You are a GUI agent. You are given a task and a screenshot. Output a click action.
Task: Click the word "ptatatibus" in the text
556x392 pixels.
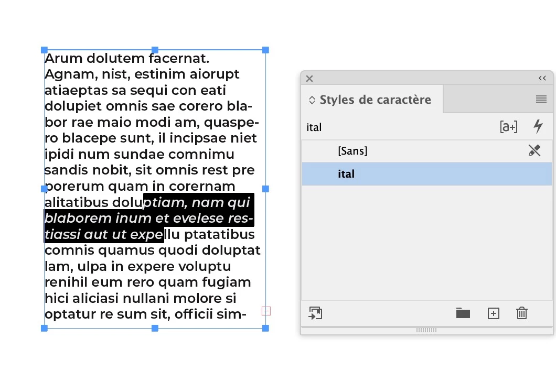[219, 235]
